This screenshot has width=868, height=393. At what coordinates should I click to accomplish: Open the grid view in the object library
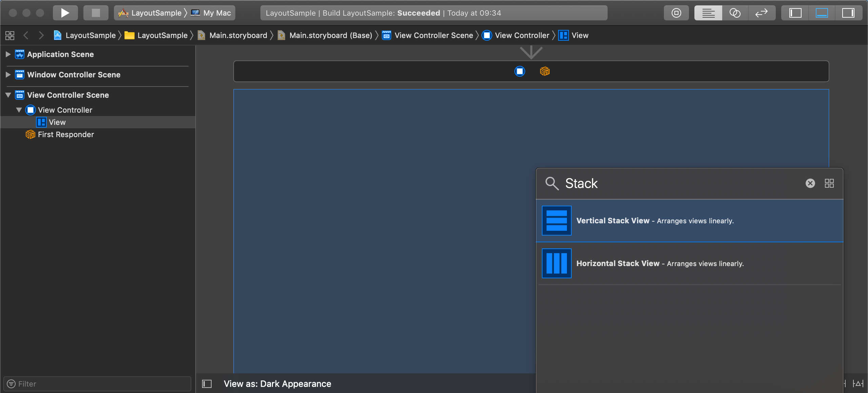829,183
